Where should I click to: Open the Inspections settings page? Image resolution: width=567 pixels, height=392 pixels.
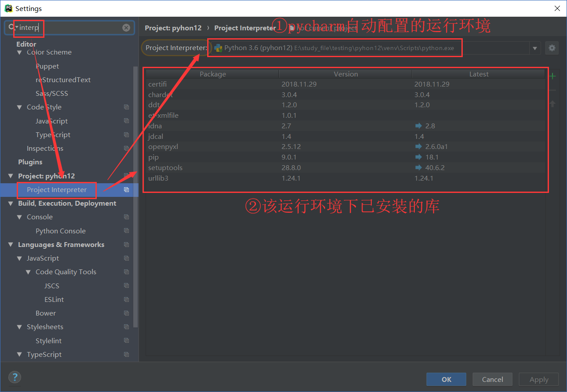tap(45, 149)
